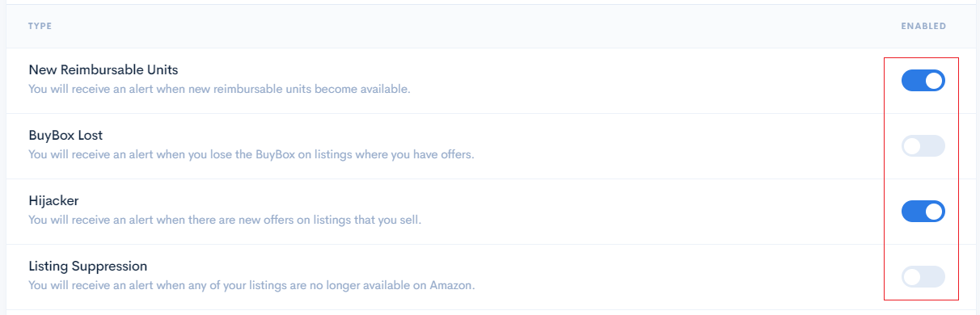Disable the New Reimbursable Units alert toggle
The width and height of the screenshot is (980, 315).
pyautogui.click(x=923, y=81)
